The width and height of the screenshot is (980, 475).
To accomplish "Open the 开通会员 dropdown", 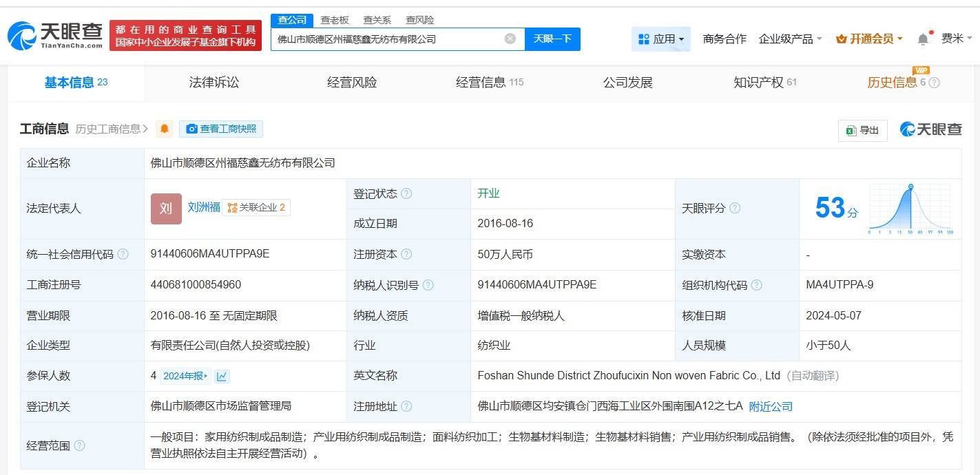I will coord(869,39).
